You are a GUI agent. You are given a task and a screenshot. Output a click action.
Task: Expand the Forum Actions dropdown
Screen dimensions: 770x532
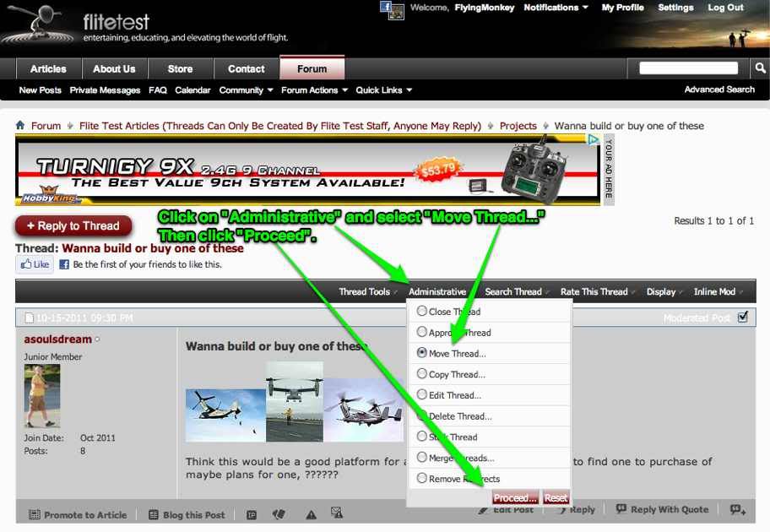[x=314, y=90]
